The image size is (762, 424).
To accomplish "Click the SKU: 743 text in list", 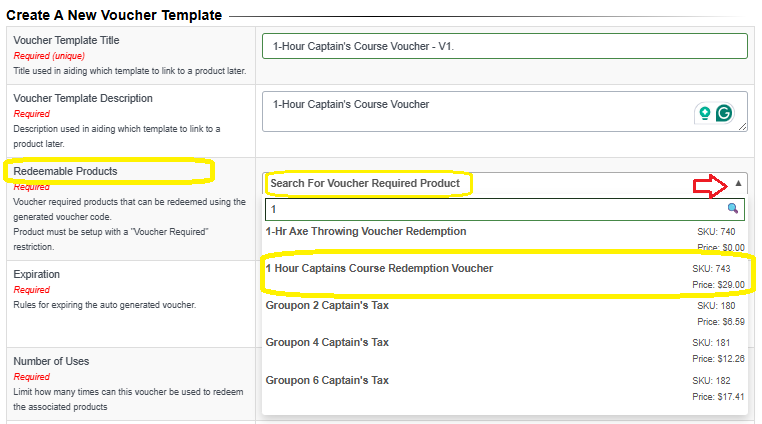I will 711,268.
